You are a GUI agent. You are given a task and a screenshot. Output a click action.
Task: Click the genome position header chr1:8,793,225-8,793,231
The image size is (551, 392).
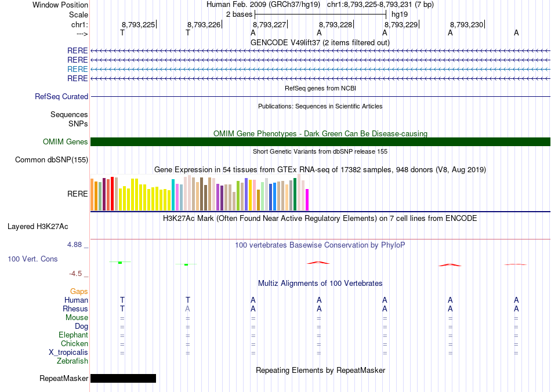(x=380, y=5)
